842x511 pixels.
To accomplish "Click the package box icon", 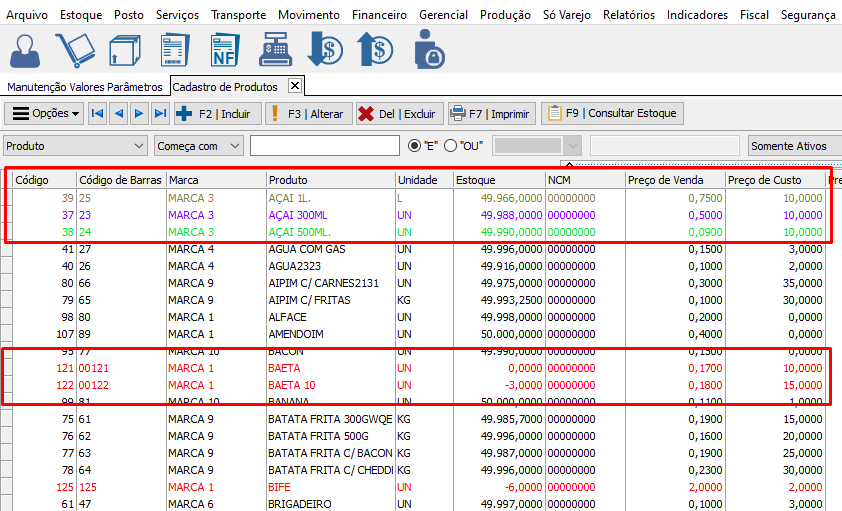I will click(x=125, y=49).
